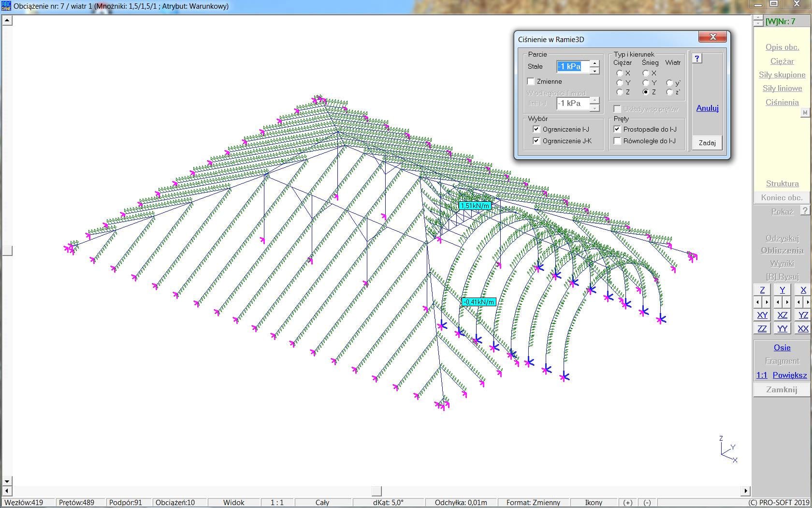Click in the Stałe pressure input field
The height and width of the screenshot is (508, 812).
pyautogui.click(x=573, y=67)
